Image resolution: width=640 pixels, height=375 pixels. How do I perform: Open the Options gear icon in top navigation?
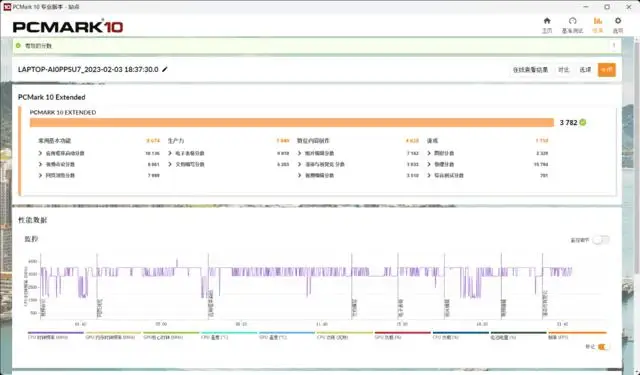(618, 21)
